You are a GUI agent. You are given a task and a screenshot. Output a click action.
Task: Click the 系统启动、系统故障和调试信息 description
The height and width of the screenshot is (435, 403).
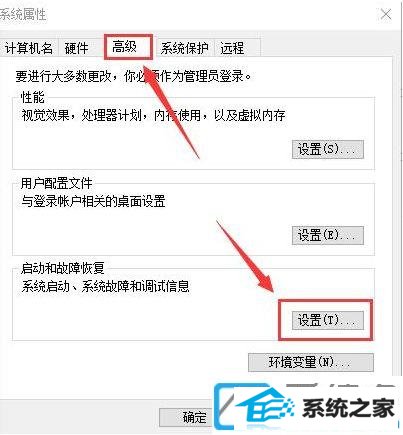tap(105, 286)
